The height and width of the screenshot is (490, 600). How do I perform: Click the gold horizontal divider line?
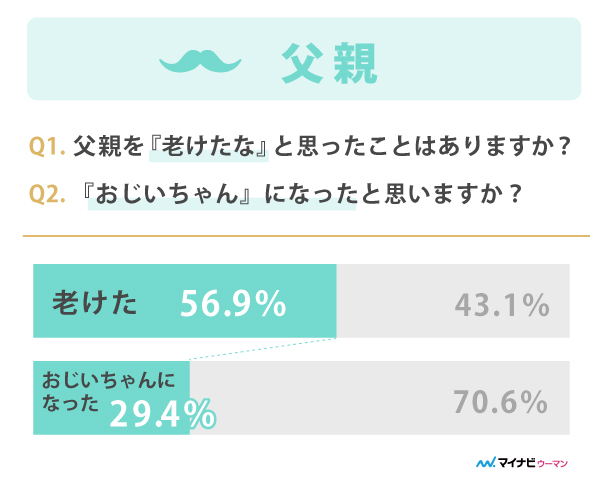point(306,236)
